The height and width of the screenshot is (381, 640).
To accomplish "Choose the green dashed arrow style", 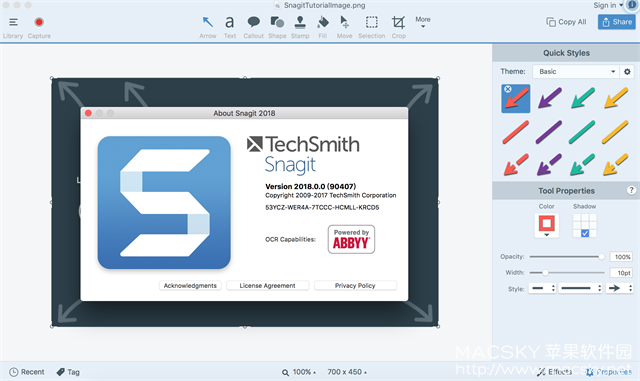I will [x=582, y=165].
